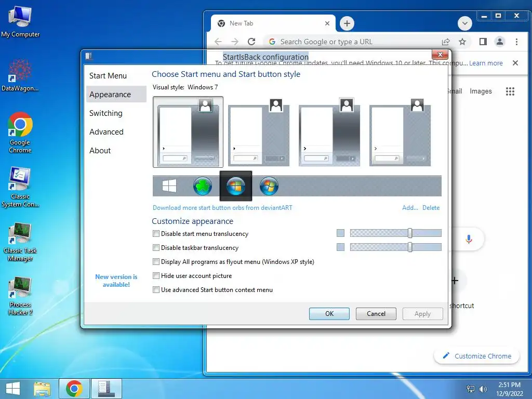Enable Disable start menu translucency
The image size is (532, 399).
pyautogui.click(x=156, y=234)
